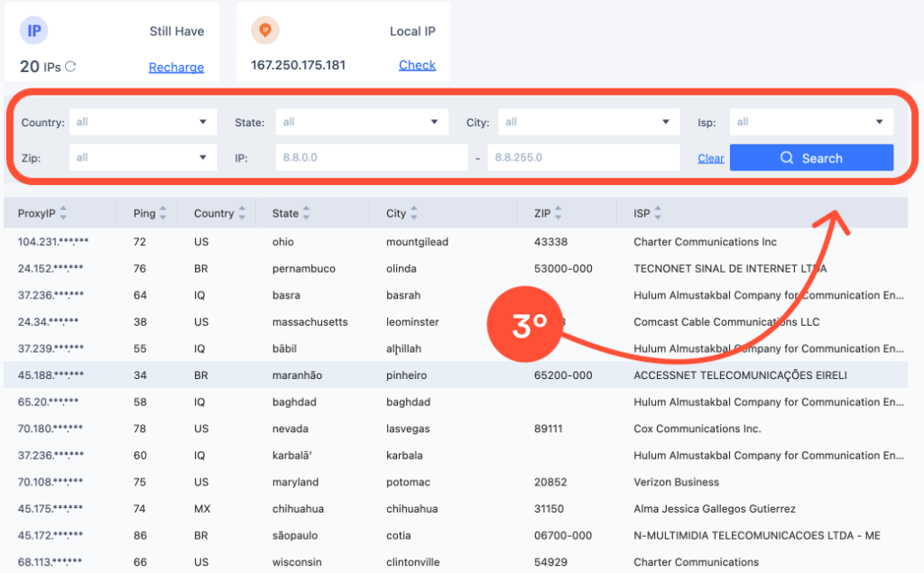The width and height of the screenshot is (924, 573).
Task: Sort table by City column arrows
Action: pos(414,214)
